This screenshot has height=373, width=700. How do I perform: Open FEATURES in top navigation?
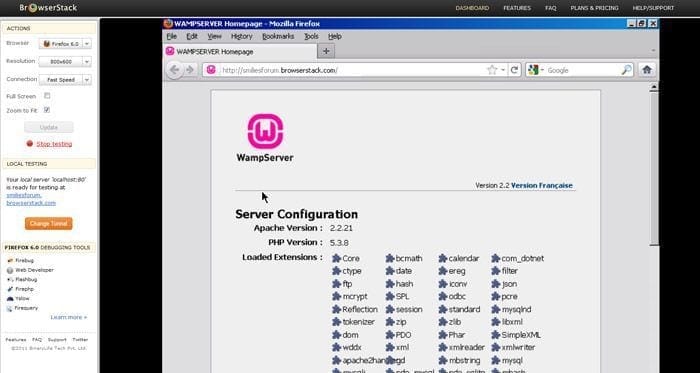point(517,8)
